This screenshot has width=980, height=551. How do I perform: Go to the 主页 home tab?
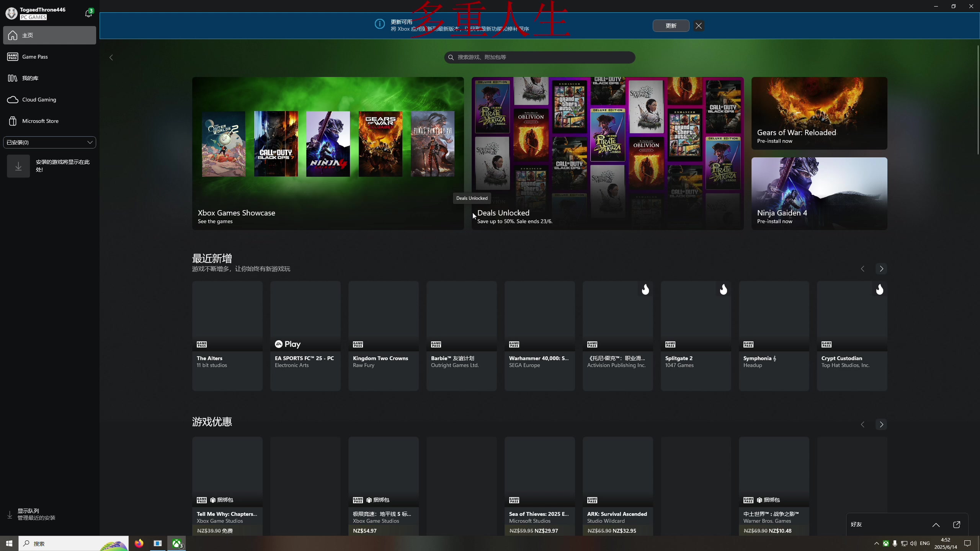(x=50, y=35)
